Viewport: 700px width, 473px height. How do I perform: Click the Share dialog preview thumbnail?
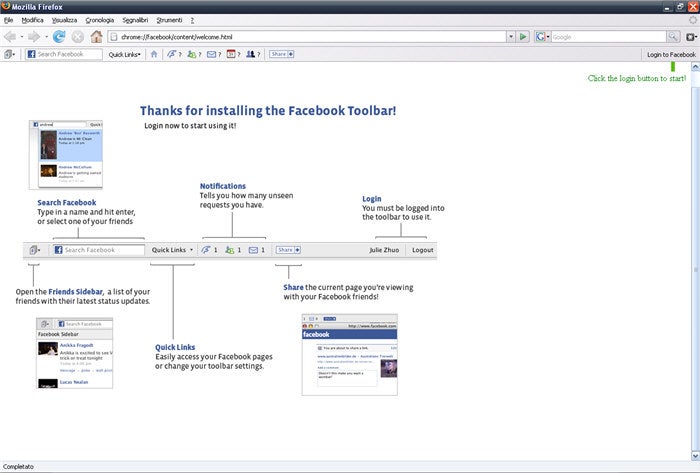click(x=350, y=355)
